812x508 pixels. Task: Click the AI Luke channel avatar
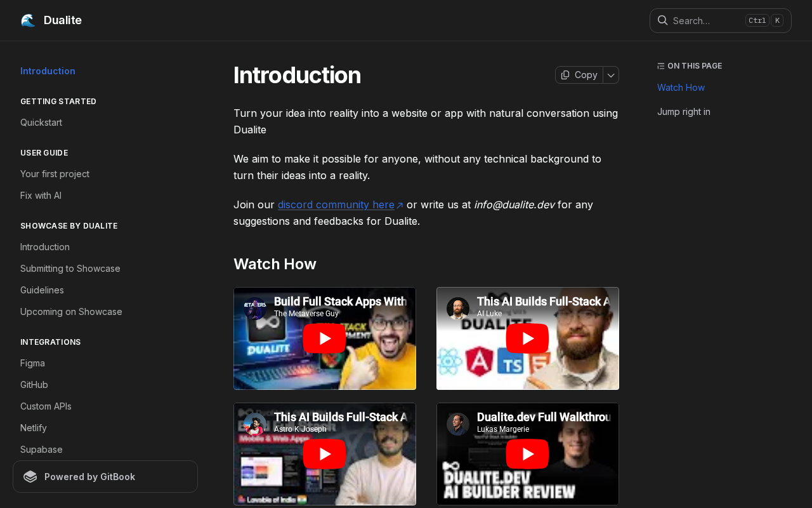tap(458, 309)
